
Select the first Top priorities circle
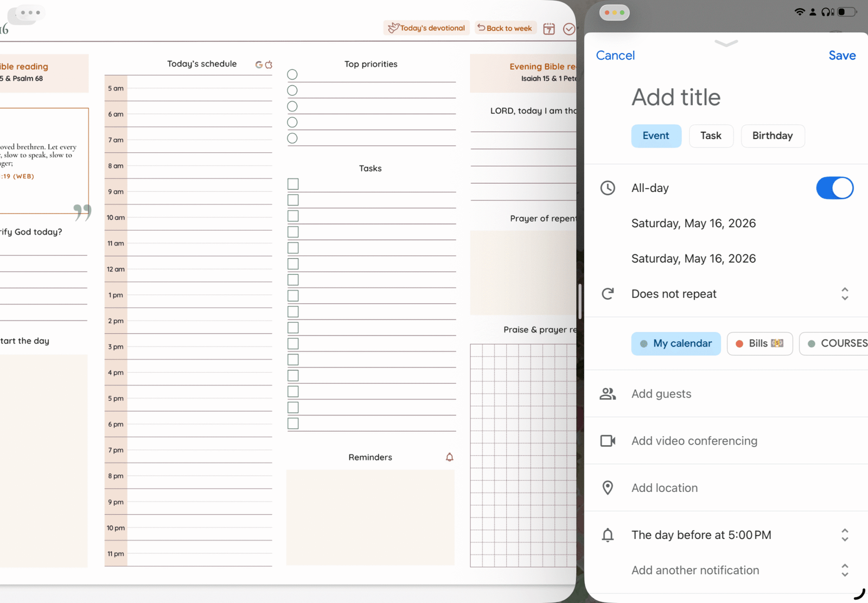click(x=292, y=74)
